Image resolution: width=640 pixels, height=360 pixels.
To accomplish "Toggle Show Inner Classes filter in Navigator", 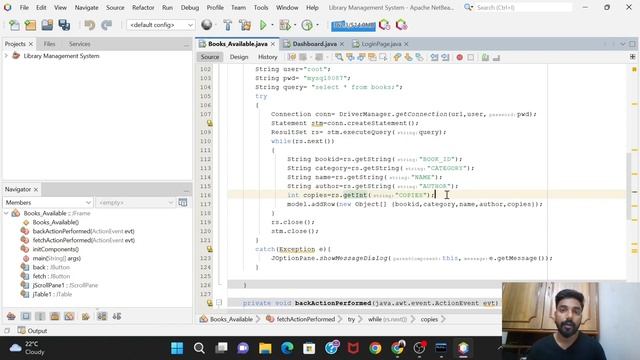I will (69, 316).
